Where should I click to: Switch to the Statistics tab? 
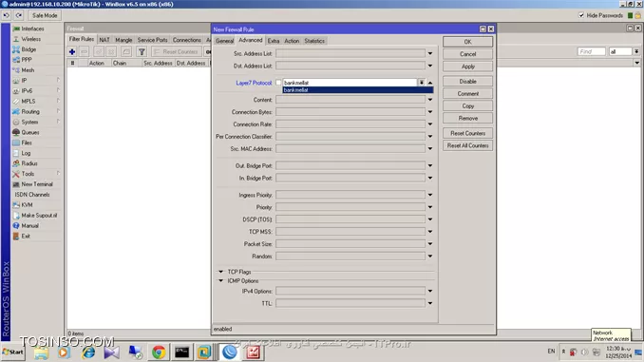[x=314, y=41]
